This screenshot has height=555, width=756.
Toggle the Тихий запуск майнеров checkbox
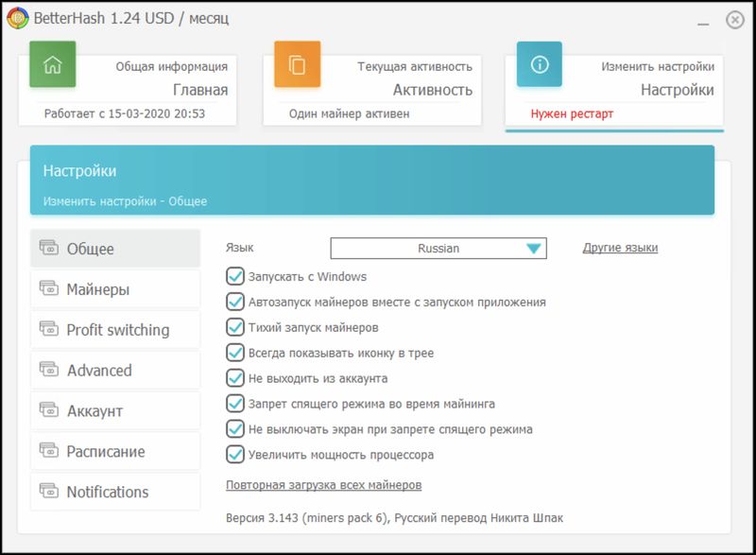(x=235, y=327)
